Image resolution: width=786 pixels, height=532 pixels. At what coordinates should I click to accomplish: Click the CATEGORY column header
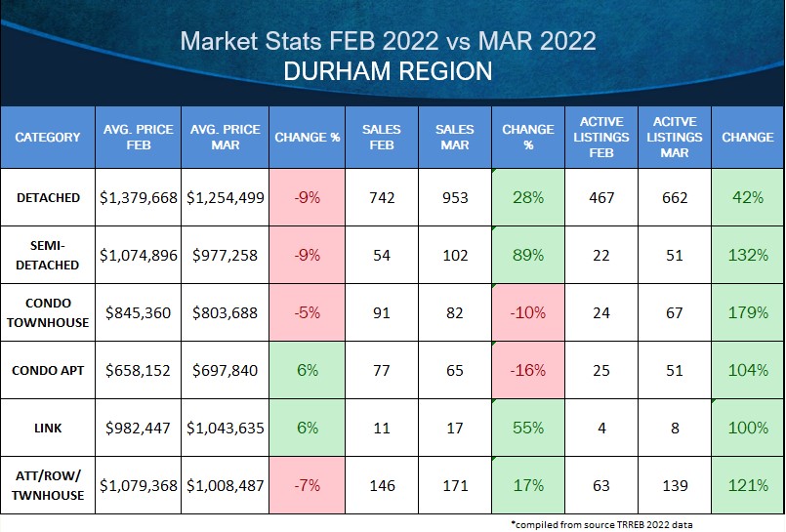point(48,138)
